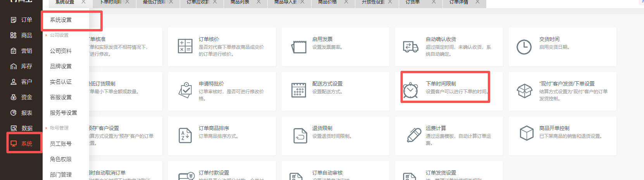Click the 退货限制 return document icon
The height and width of the screenshot is (180, 644).
tap(300, 136)
